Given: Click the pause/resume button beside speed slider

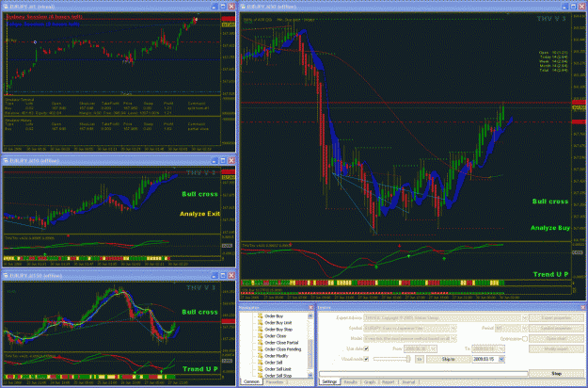Looking at the screenshot, I should tap(420, 359).
